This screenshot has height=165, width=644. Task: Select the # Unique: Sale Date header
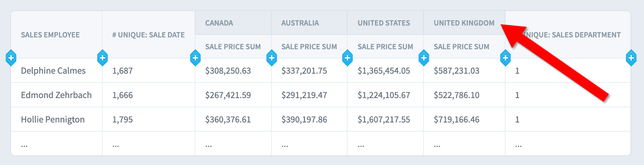click(x=149, y=35)
